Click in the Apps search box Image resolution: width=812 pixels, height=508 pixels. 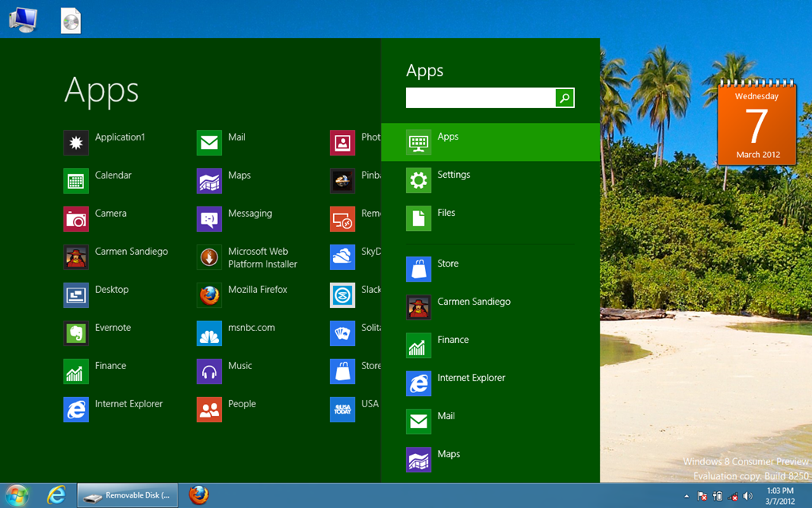pos(480,98)
